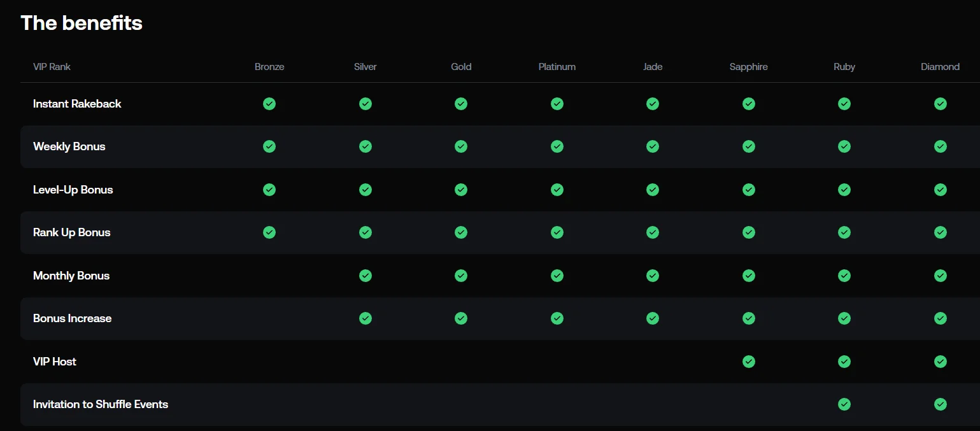Click the Platinum column header

557,67
